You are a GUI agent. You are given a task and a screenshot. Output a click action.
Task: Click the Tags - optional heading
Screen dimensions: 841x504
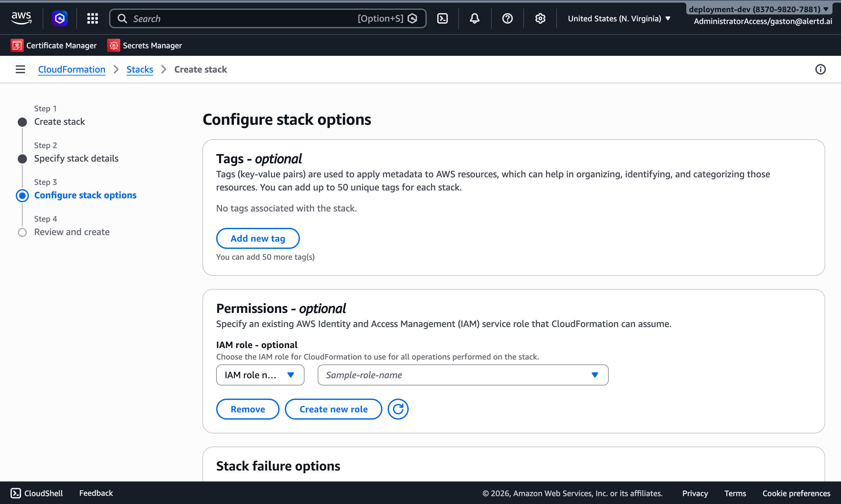click(x=259, y=159)
